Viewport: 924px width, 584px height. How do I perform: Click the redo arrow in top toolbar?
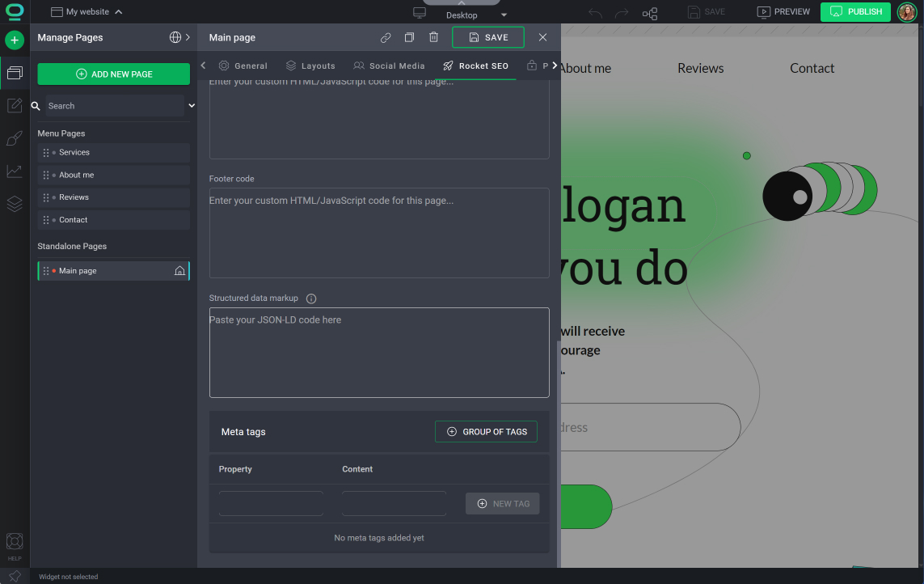tap(622, 12)
